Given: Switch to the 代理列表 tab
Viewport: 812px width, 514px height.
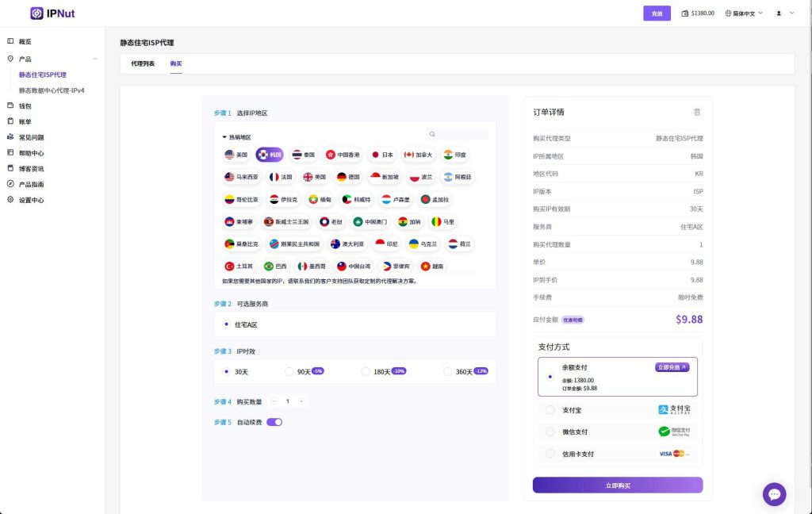Looking at the screenshot, I should (143, 63).
